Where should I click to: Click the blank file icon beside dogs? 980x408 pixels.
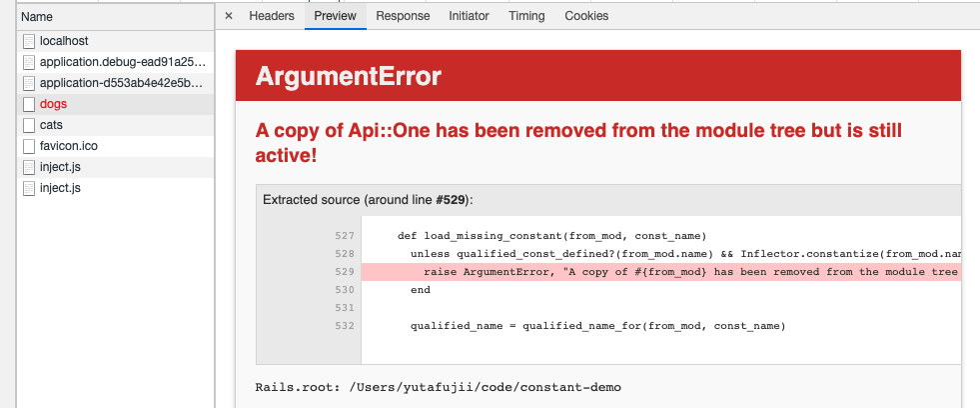[28, 104]
